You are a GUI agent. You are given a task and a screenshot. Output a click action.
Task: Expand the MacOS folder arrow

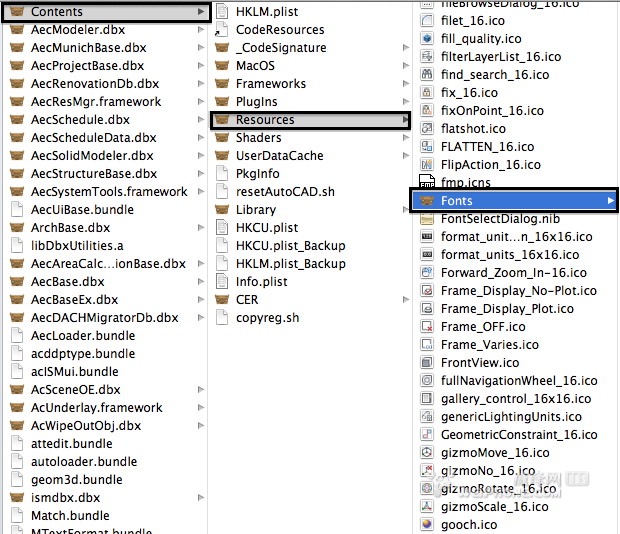[406, 66]
